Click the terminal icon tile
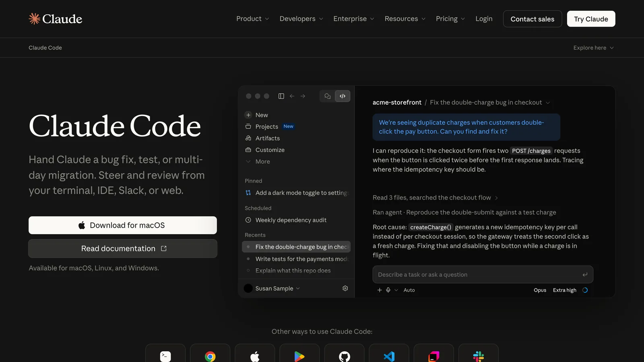Image resolution: width=644 pixels, height=362 pixels. (x=165, y=354)
